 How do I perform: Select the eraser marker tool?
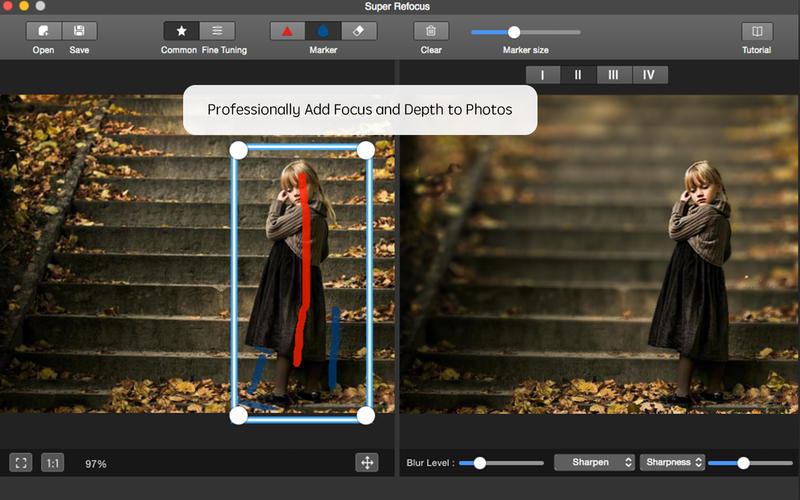[x=359, y=31]
